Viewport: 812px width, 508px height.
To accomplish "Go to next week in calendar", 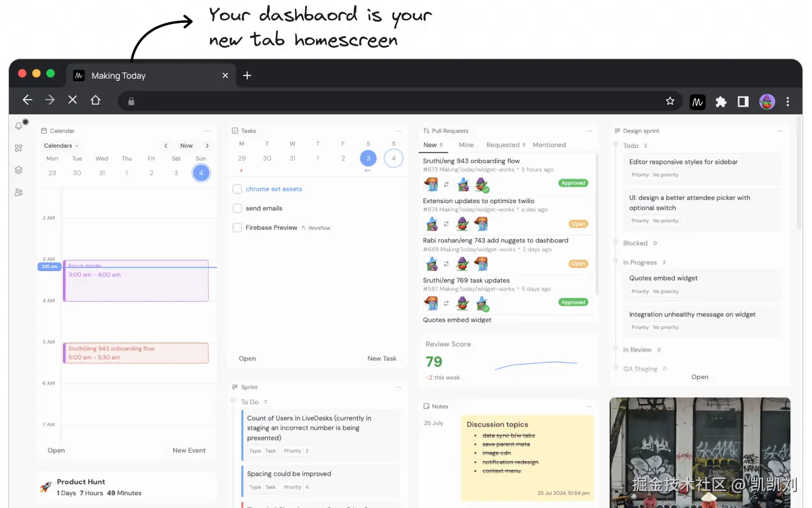I will coord(207,145).
